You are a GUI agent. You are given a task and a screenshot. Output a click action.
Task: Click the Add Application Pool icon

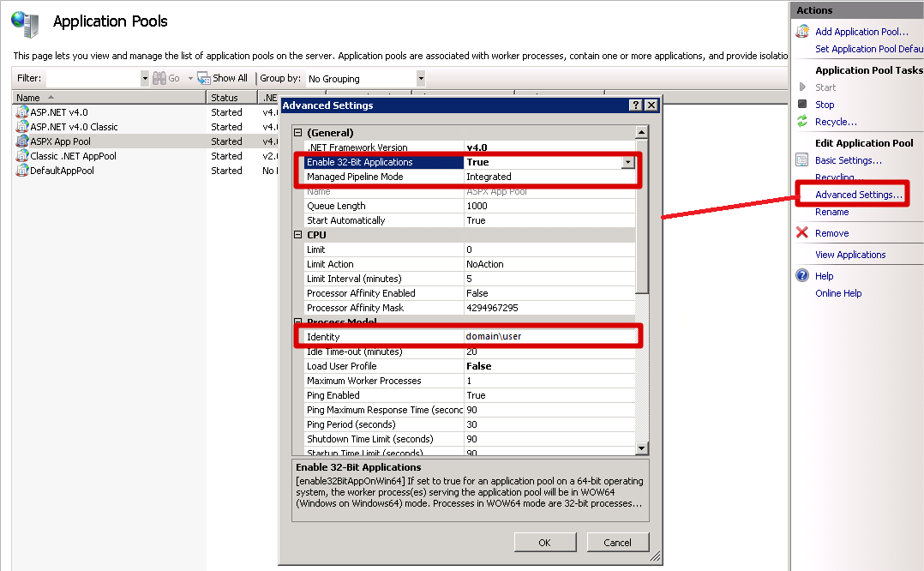(x=802, y=31)
